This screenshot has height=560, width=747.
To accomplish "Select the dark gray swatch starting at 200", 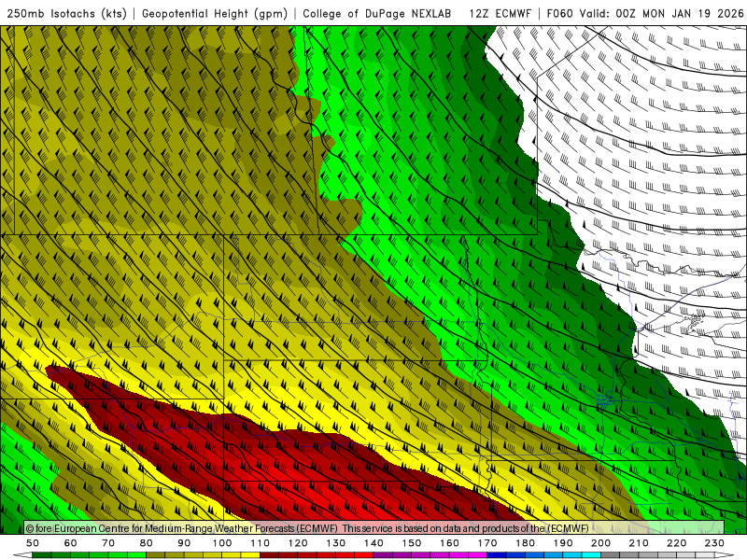I will (x=611, y=555).
